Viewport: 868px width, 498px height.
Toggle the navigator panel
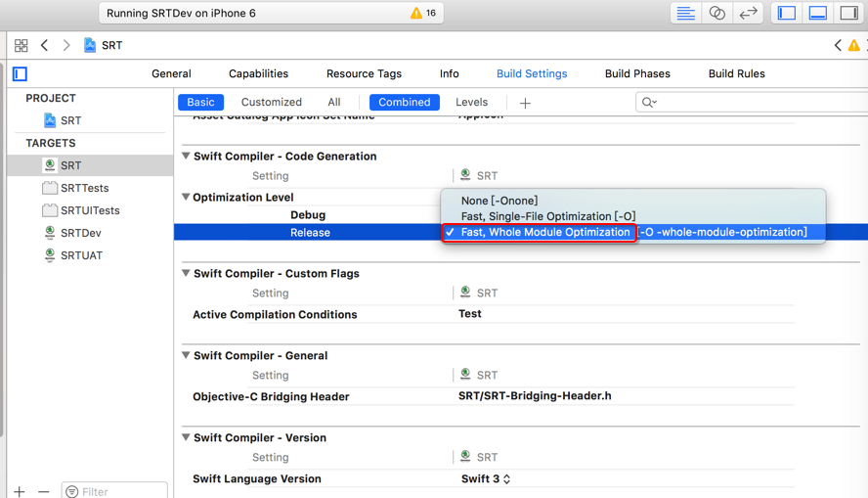pyautogui.click(x=787, y=14)
